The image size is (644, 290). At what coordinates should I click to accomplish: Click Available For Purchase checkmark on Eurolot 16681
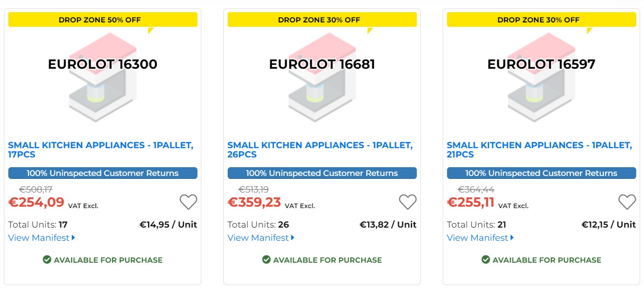(x=266, y=260)
